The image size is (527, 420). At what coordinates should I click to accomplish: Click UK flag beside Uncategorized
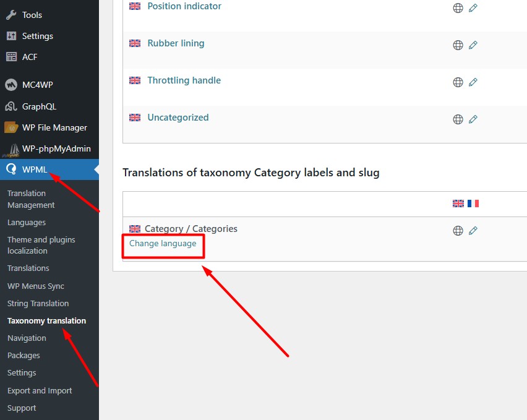(135, 118)
